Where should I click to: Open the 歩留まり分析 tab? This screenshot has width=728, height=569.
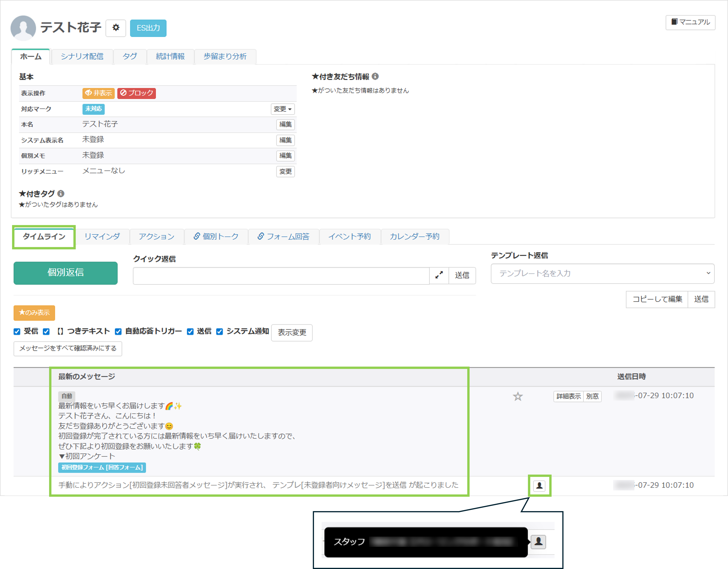pos(225,56)
